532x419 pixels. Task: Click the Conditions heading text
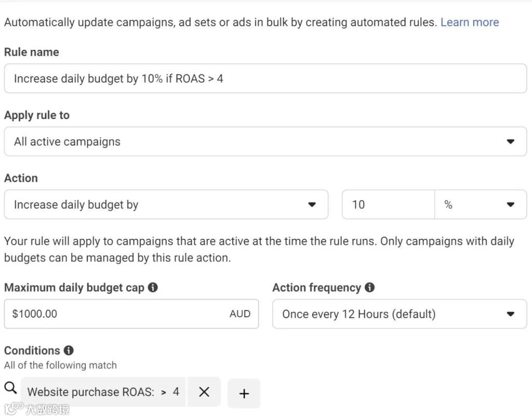[32, 350]
